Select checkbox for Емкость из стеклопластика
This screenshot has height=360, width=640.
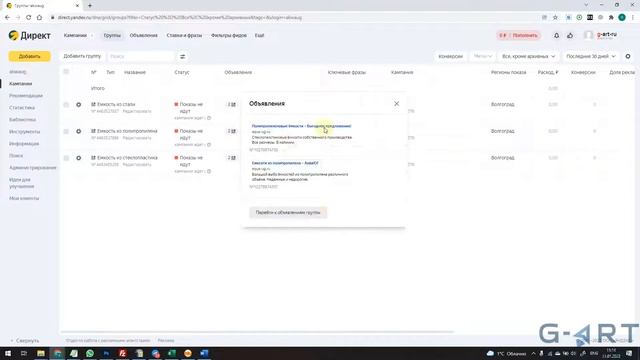click(66, 158)
